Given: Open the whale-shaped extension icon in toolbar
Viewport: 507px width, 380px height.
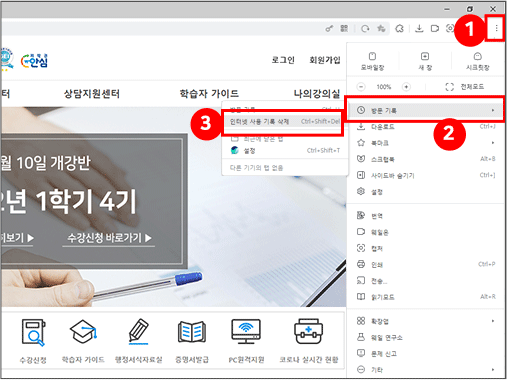Looking at the screenshot, I should point(399,29).
